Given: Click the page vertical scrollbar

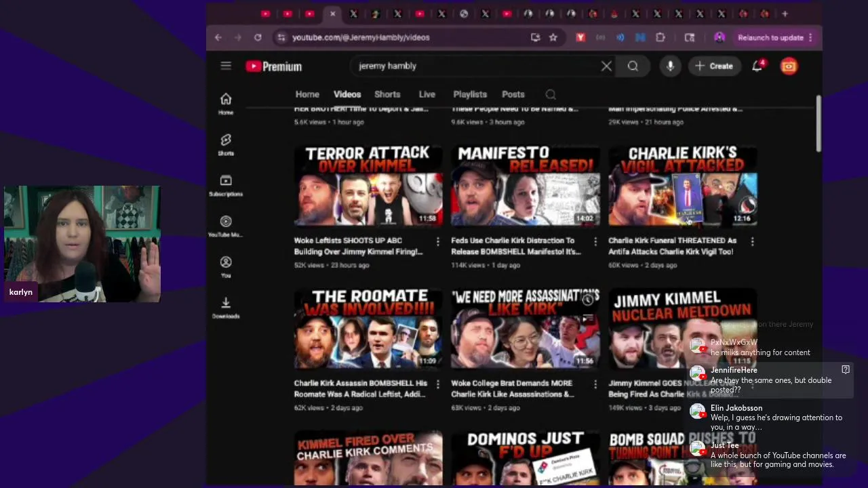Looking at the screenshot, I should (x=818, y=124).
